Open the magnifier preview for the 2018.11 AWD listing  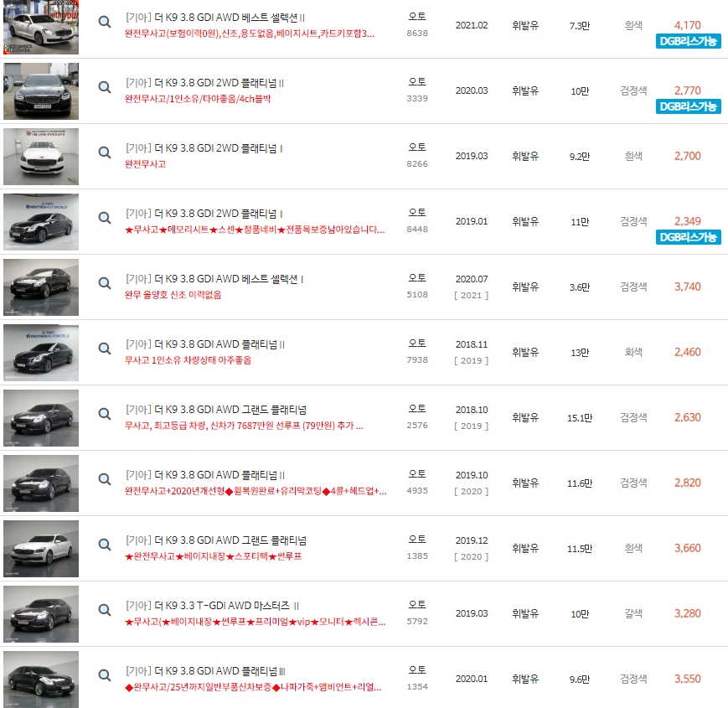[104, 349]
